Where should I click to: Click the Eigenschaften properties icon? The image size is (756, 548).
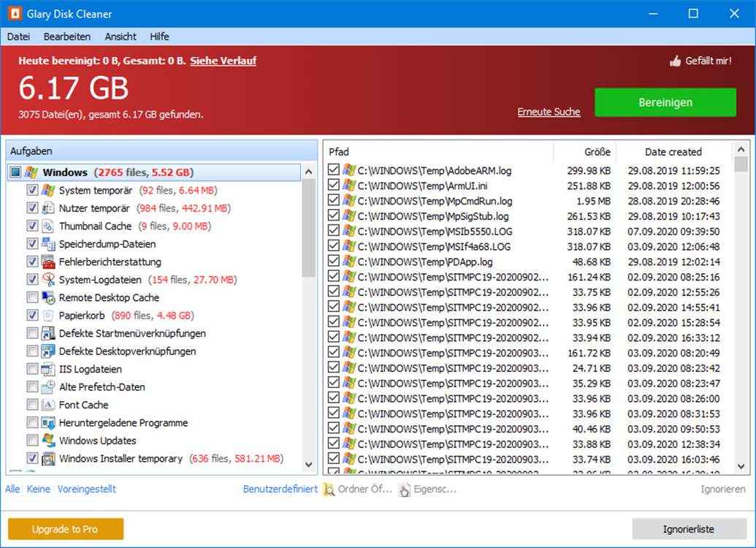(405, 489)
